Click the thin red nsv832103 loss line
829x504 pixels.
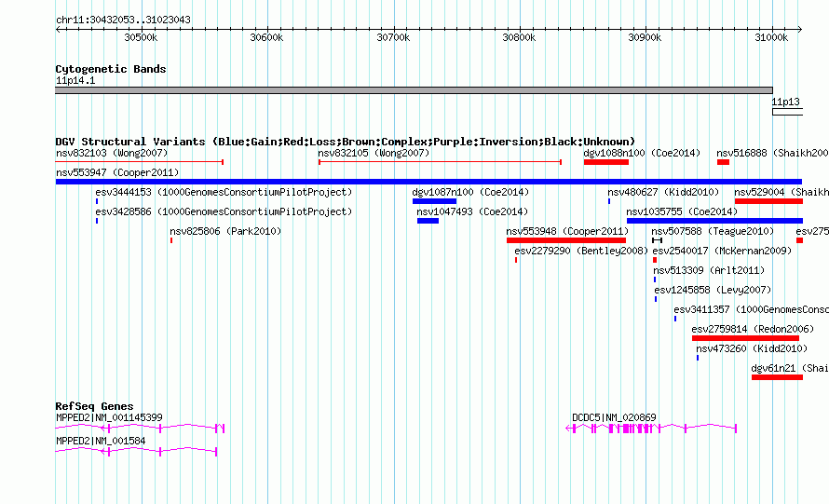[140, 162]
